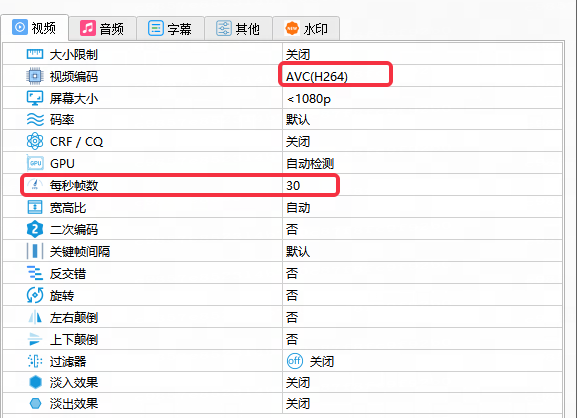Screen dimensions: 578x418
Task: Click the rotate icon beside 旋转
Action: [x=35, y=295]
